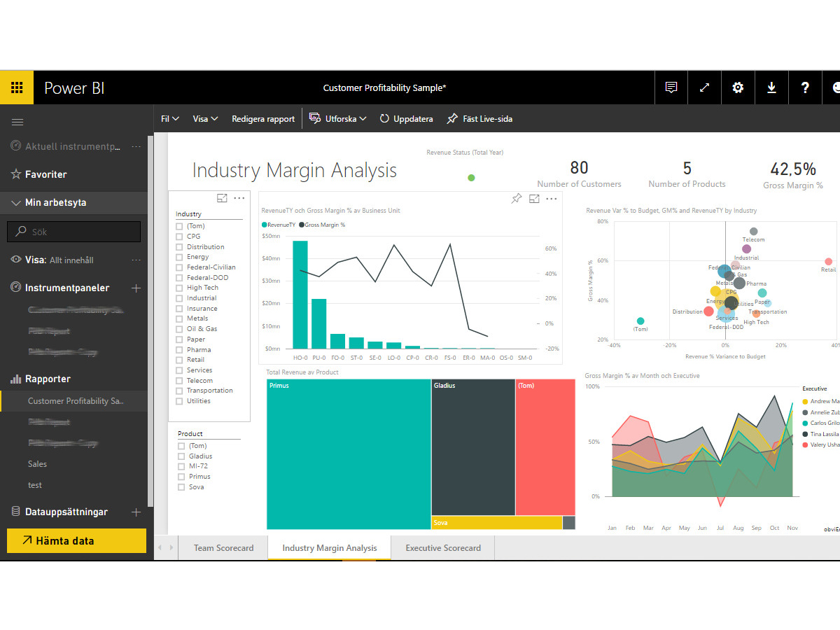840x630 pixels.
Task: Switch to the Team Scorecard tab
Action: pyautogui.click(x=223, y=548)
